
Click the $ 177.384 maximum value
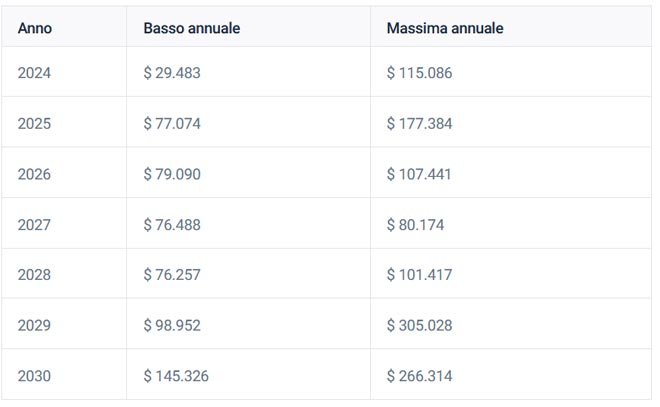pyautogui.click(x=419, y=124)
